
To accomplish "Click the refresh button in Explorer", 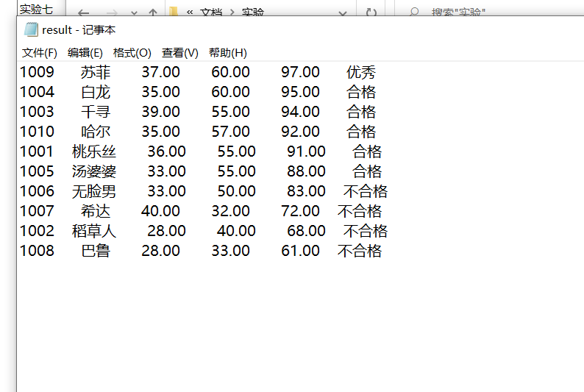I will 371,13.
